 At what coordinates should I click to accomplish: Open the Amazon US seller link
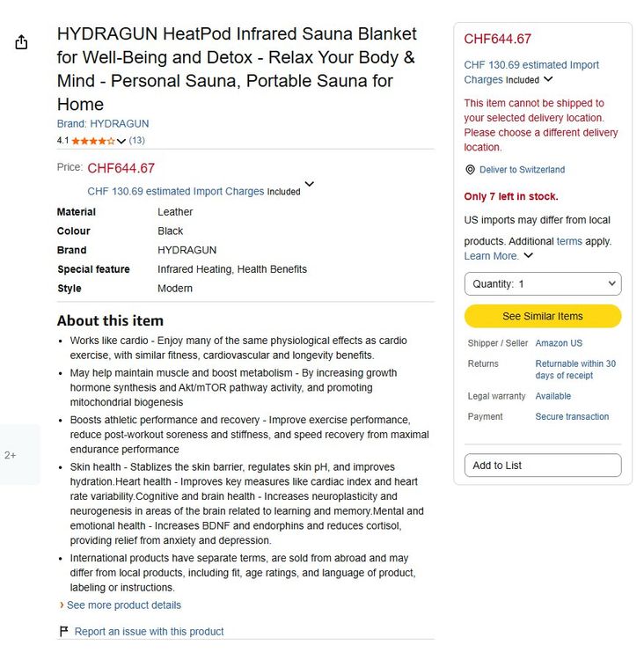click(x=559, y=343)
